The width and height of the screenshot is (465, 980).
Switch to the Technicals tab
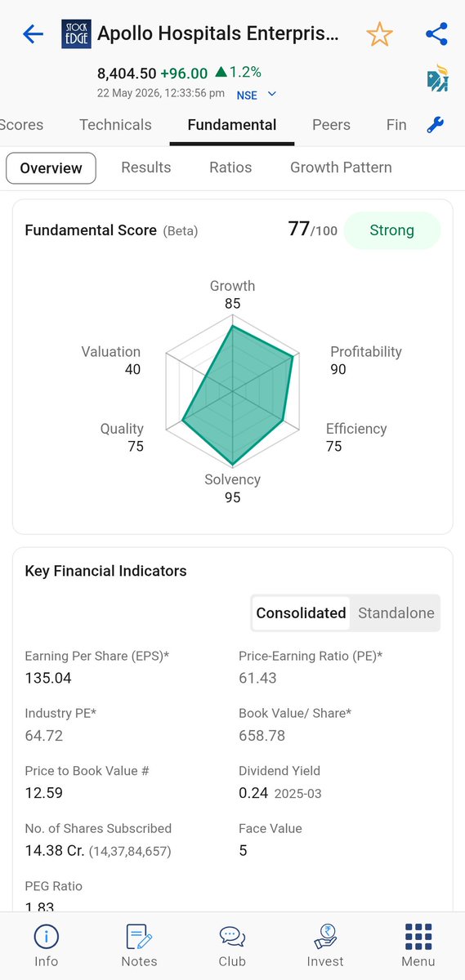[x=115, y=125]
